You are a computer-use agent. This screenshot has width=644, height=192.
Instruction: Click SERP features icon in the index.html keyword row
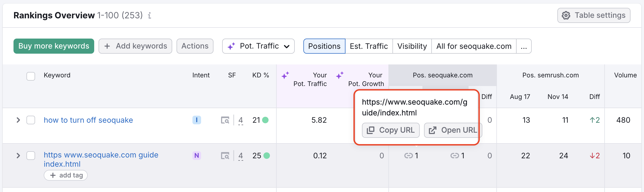225,156
